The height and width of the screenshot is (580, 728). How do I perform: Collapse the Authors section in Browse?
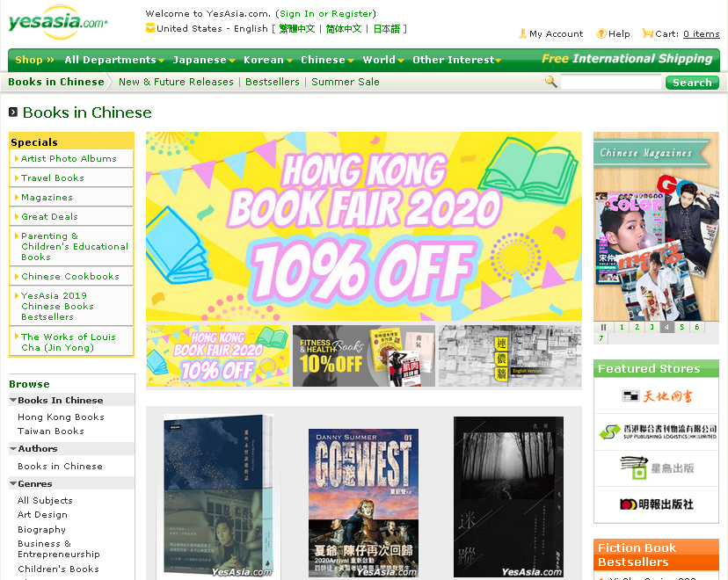(x=12, y=448)
